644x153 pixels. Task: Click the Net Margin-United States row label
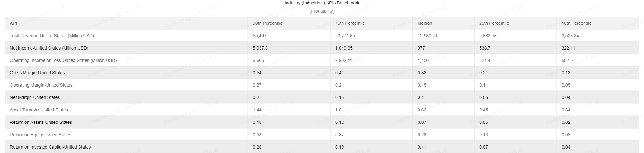pyautogui.click(x=35, y=97)
